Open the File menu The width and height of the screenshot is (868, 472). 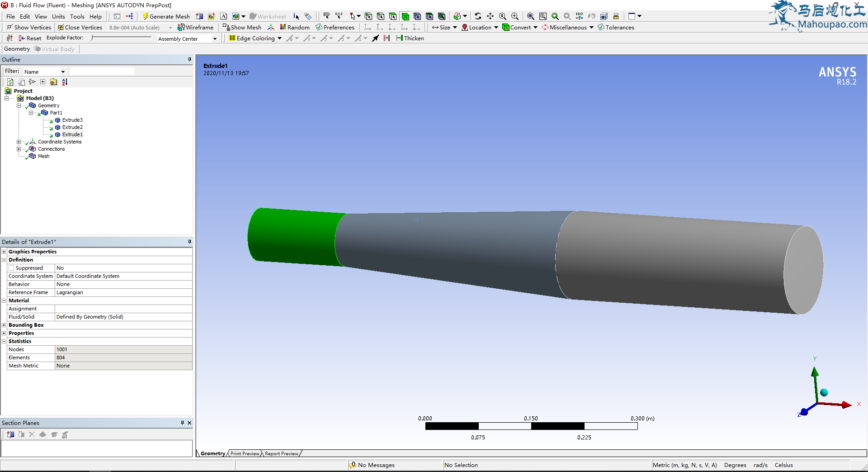coord(10,16)
